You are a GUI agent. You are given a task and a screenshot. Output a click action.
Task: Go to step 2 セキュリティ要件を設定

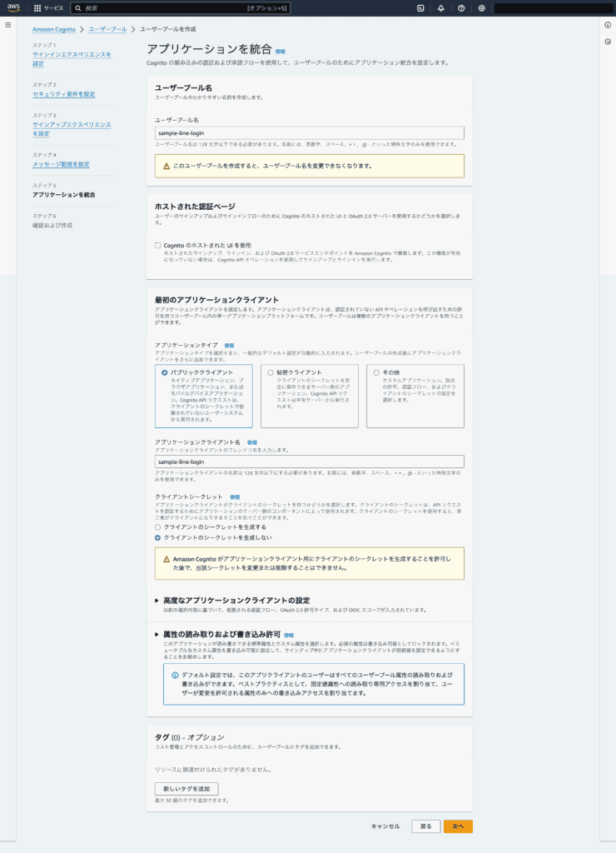63,94
